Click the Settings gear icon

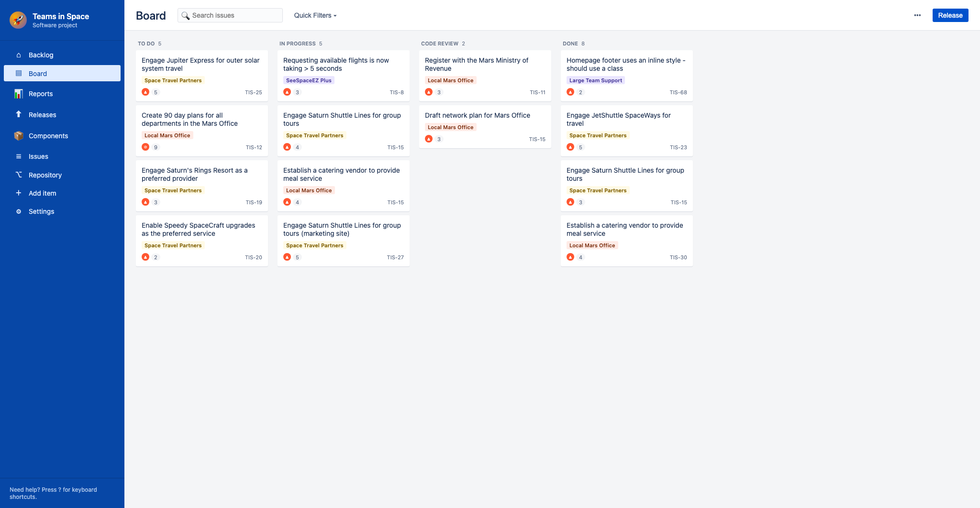point(19,211)
